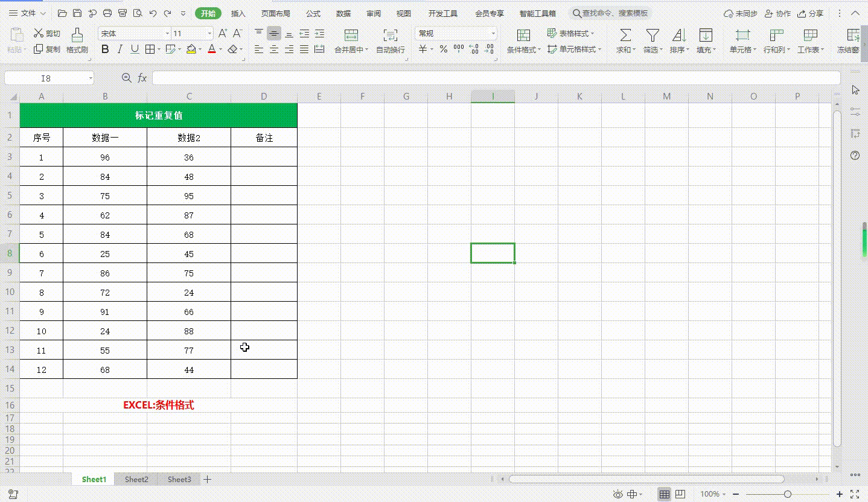Screen dimensions: 868x502
Task: Click the Redo arrow icon
Action: 168,13
